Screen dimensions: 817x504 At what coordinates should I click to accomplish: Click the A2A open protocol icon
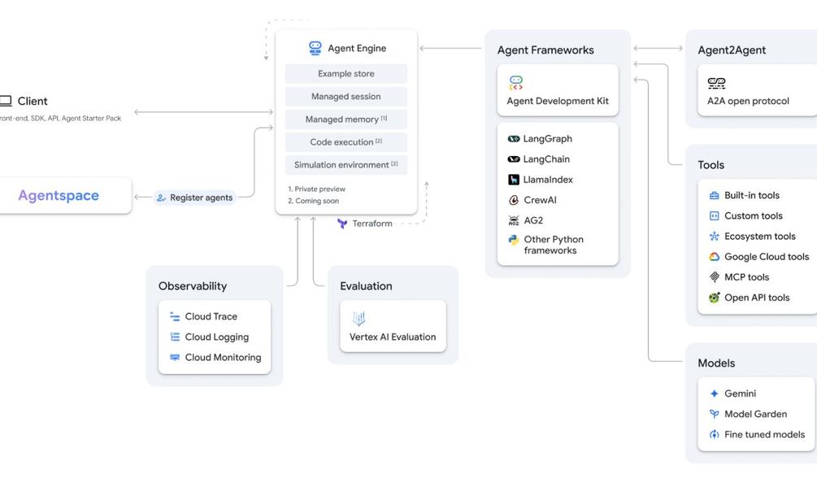click(x=716, y=83)
